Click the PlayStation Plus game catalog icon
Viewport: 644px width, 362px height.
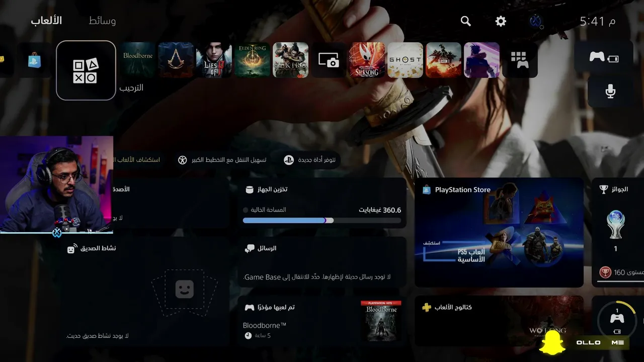click(x=427, y=307)
